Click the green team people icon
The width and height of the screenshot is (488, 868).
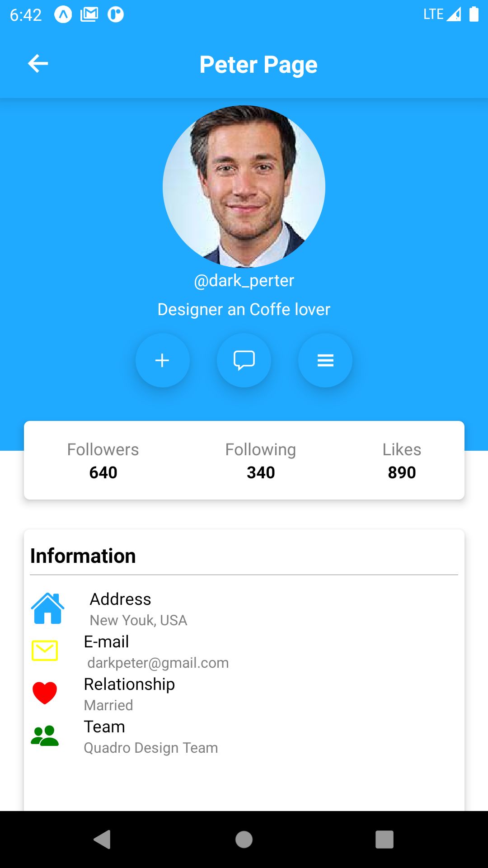(45, 736)
